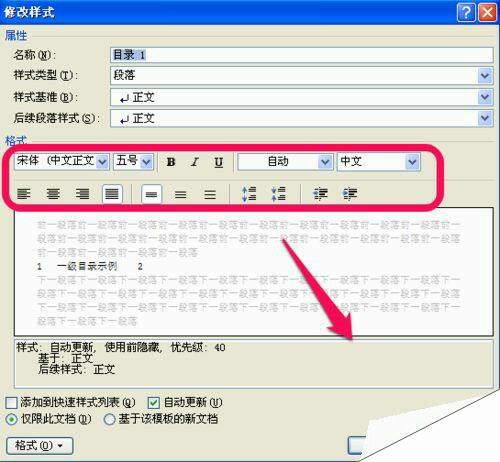500x462 pixels.
Task: Choose single line spacing
Action: pyautogui.click(x=152, y=194)
